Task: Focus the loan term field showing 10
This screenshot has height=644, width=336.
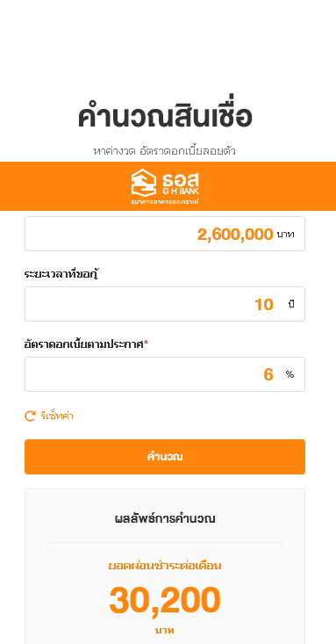Action: point(165,304)
